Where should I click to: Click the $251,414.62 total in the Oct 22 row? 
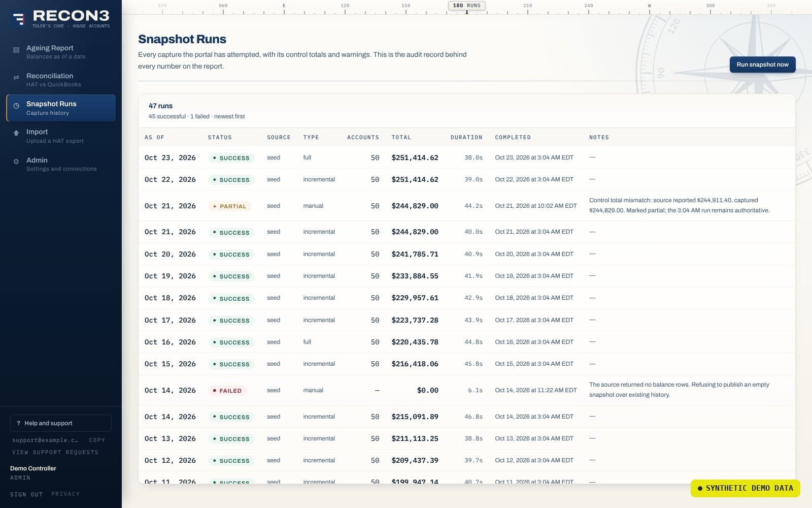click(x=415, y=179)
